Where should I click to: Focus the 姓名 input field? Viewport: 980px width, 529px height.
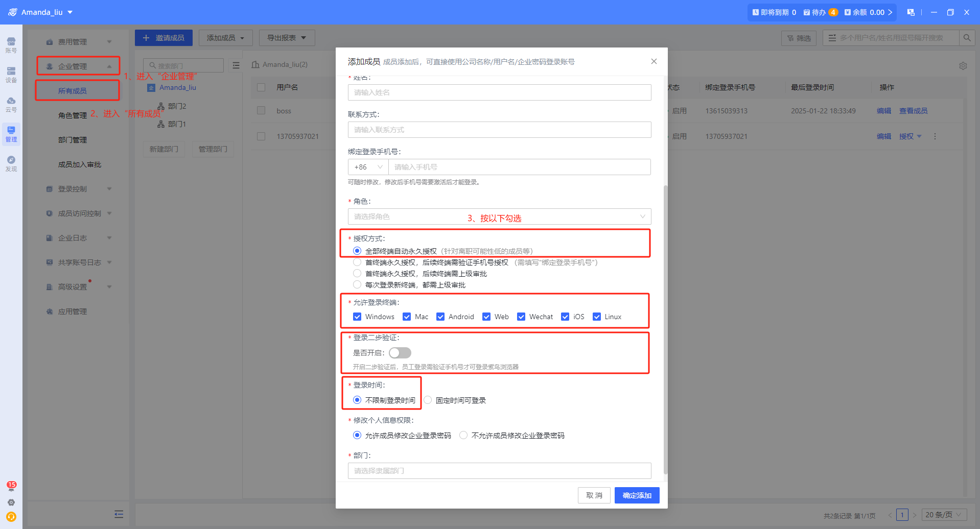pyautogui.click(x=499, y=92)
